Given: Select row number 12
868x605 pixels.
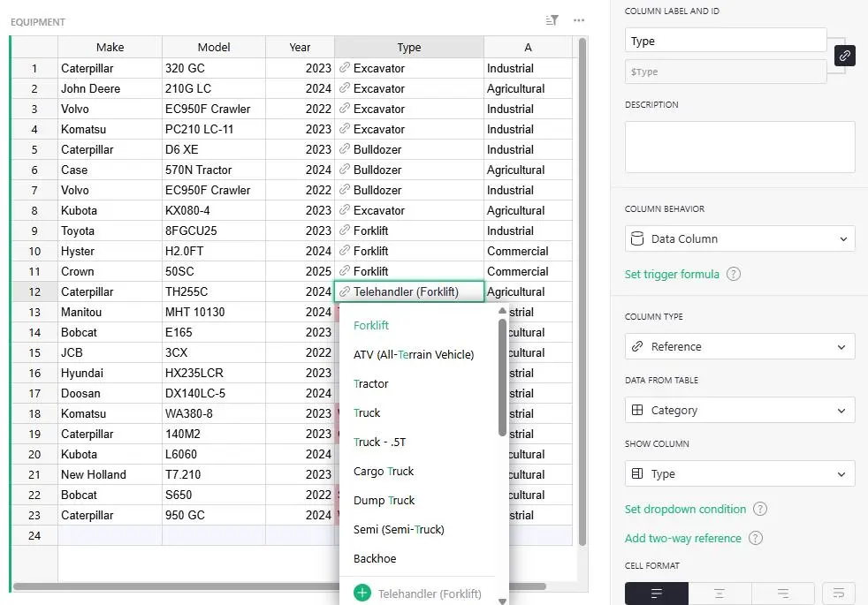Looking at the screenshot, I should (x=34, y=291).
